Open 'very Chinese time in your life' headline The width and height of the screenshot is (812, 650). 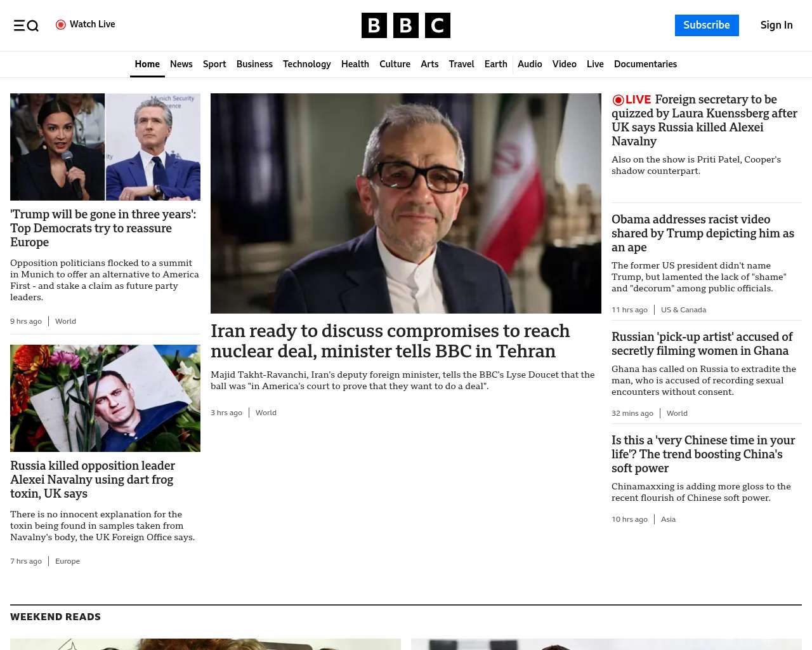[x=703, y=454]
